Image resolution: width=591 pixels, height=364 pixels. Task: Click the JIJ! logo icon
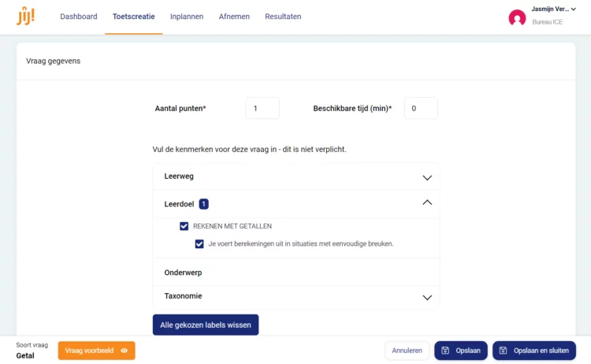pos(25,17)
